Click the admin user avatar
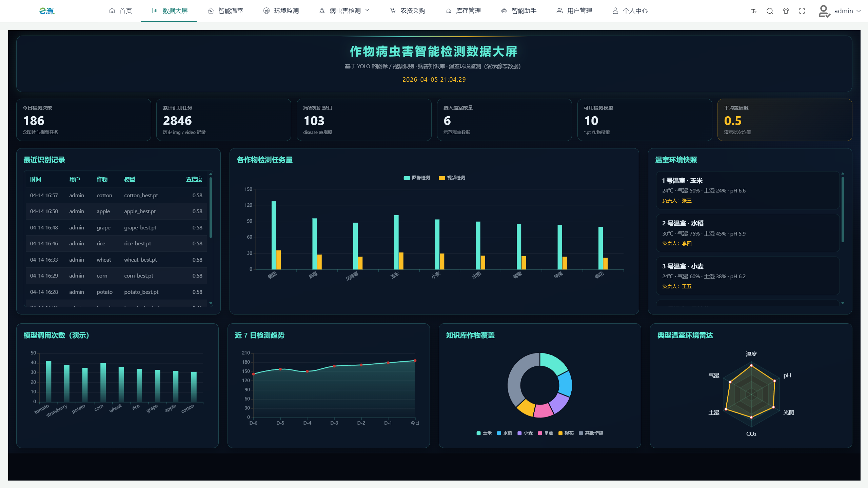Image resolution: width=868 pixels, height=488 pixels. click(x=824, y=11)
